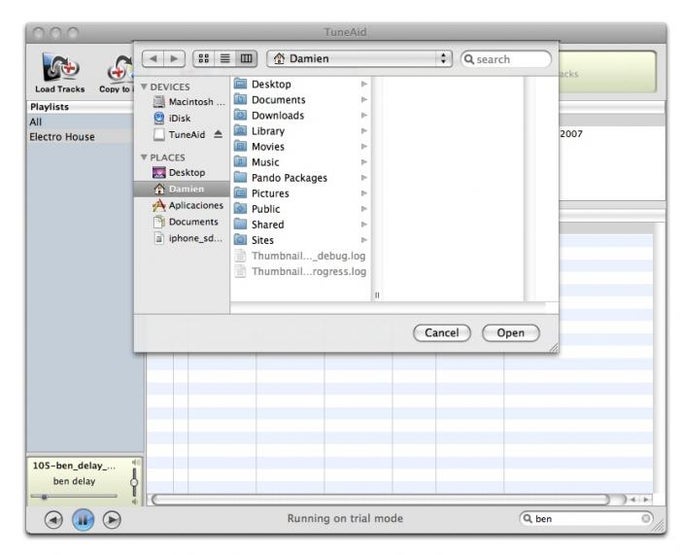Switch file dialog to list view
This screenshot has width=680, height=555.
pyautogui.click(x=225, y=59)
